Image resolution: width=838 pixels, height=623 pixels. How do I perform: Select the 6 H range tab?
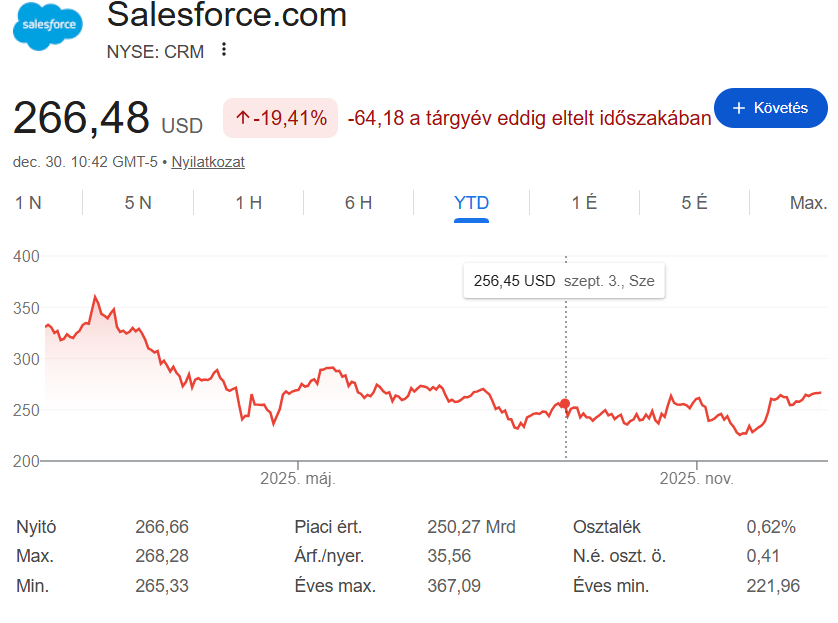click(x=358, y=203)
